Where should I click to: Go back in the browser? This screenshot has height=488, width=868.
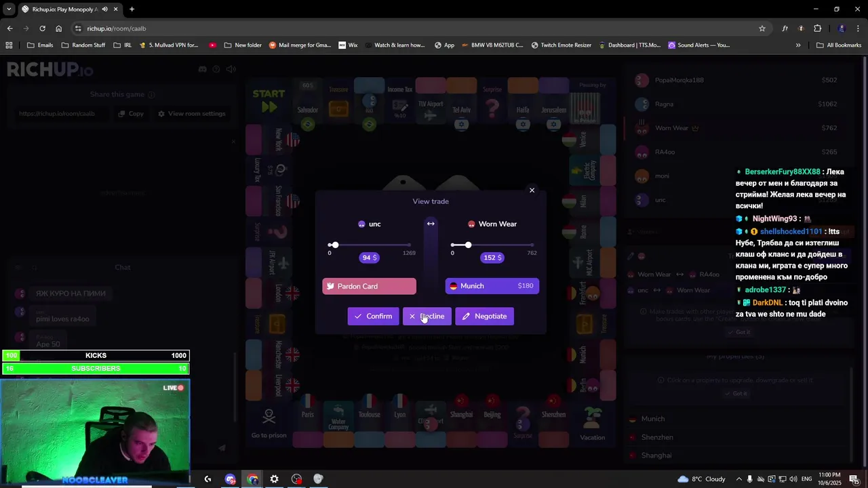pos(9,28)
